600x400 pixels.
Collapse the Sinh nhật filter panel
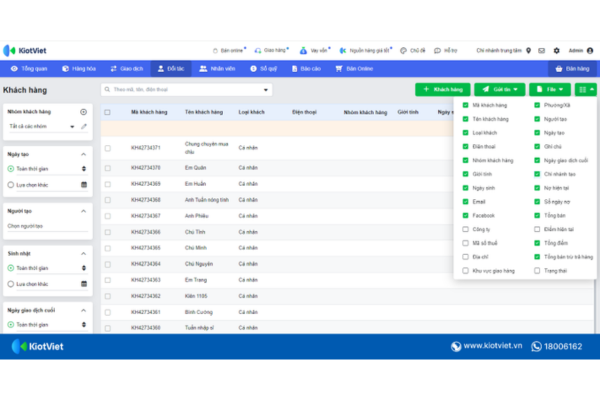83,253
